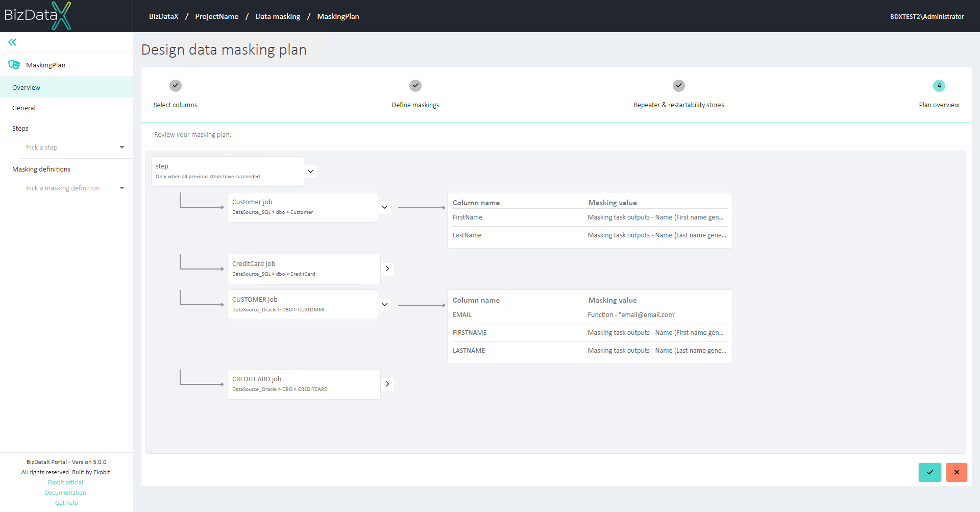Open Pick a masking definition dropdown

[75, 188]
